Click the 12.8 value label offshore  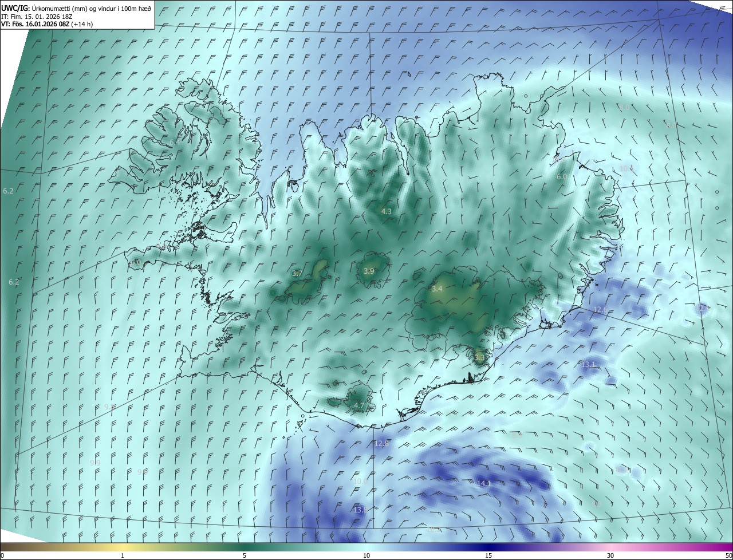click(x=381, y=443)
